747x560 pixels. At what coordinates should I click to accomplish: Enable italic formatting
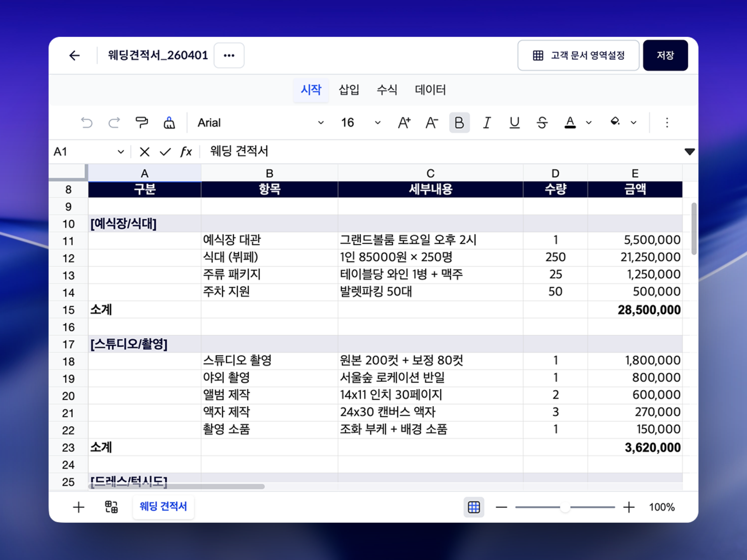point(486,122)
